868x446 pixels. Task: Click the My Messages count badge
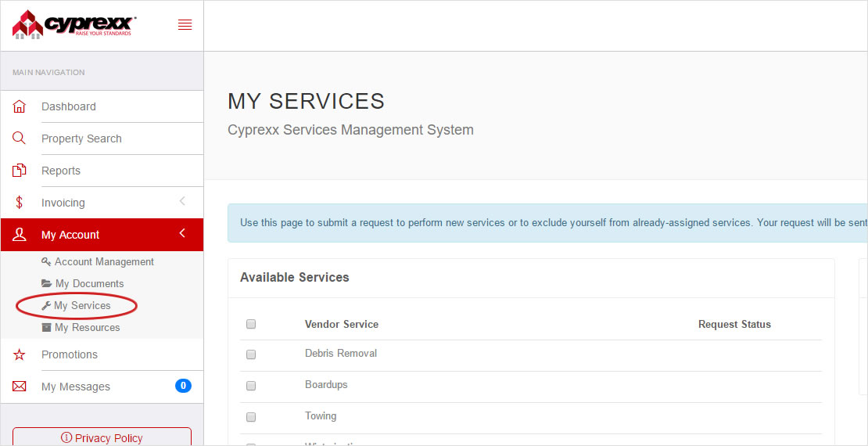point(183,386)
